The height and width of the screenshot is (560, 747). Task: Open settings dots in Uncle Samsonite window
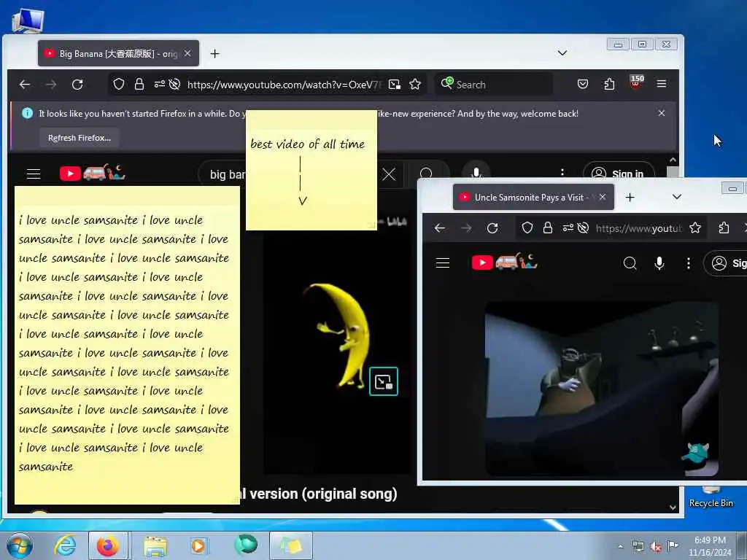(x=689, y=262)
